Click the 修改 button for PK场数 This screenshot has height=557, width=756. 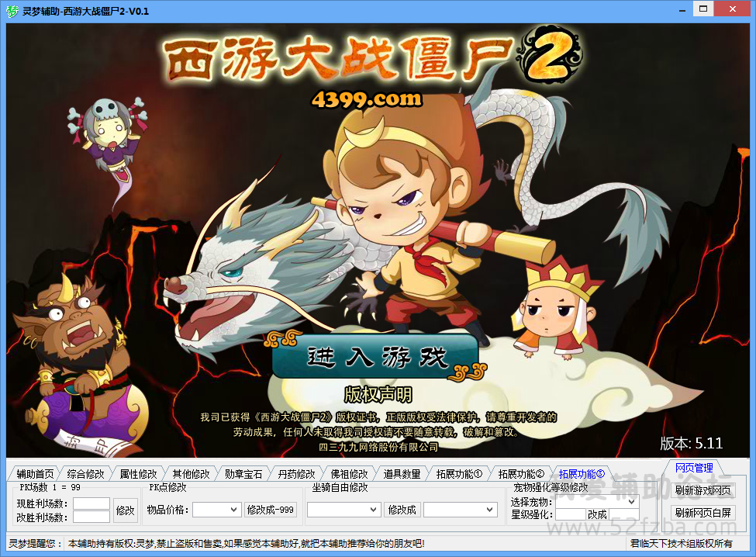(x=126, y=510)
